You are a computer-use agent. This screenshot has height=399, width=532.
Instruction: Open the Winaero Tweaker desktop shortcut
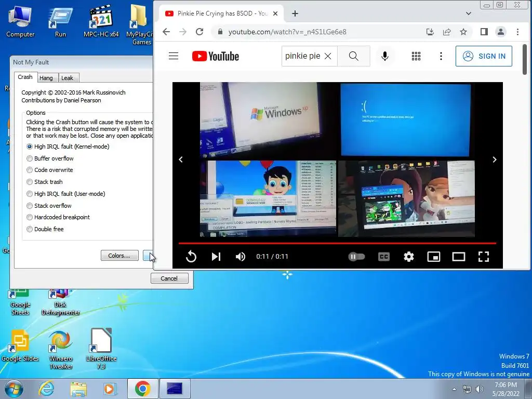click(61, 350)
